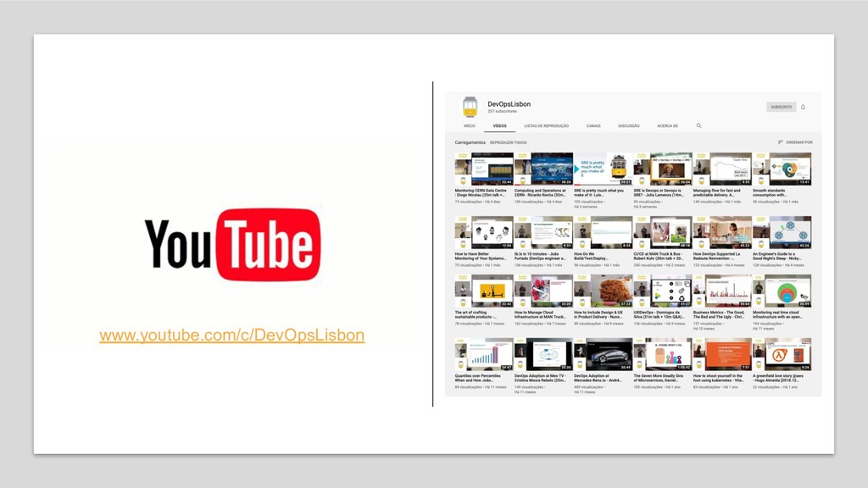This screenshot has height=488, width=868.
Task: Select the VÍDEOS tab
Action: (500, 126)
